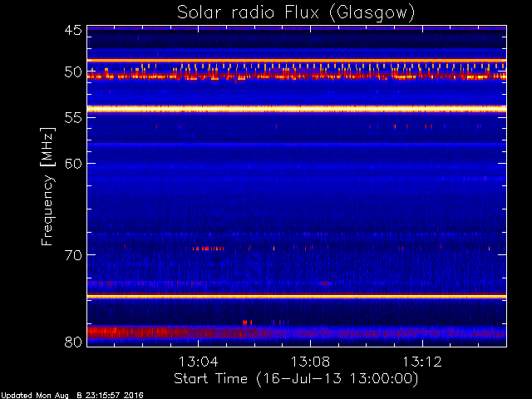Click the 13:08 time tick label

click(x=310, y=362)
